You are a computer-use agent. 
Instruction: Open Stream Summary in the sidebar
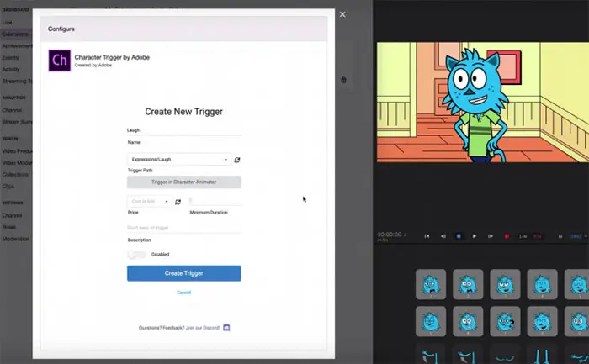pyautogui.click(x=17, y=122)
